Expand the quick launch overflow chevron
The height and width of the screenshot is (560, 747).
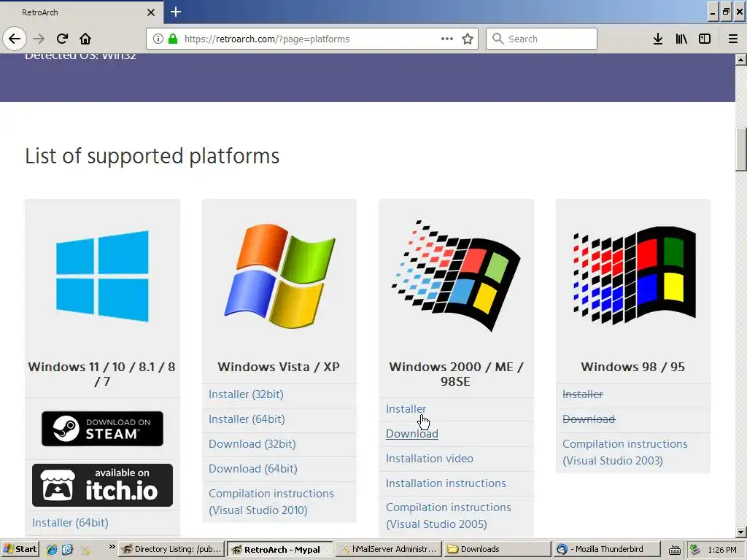coord(112,547)
